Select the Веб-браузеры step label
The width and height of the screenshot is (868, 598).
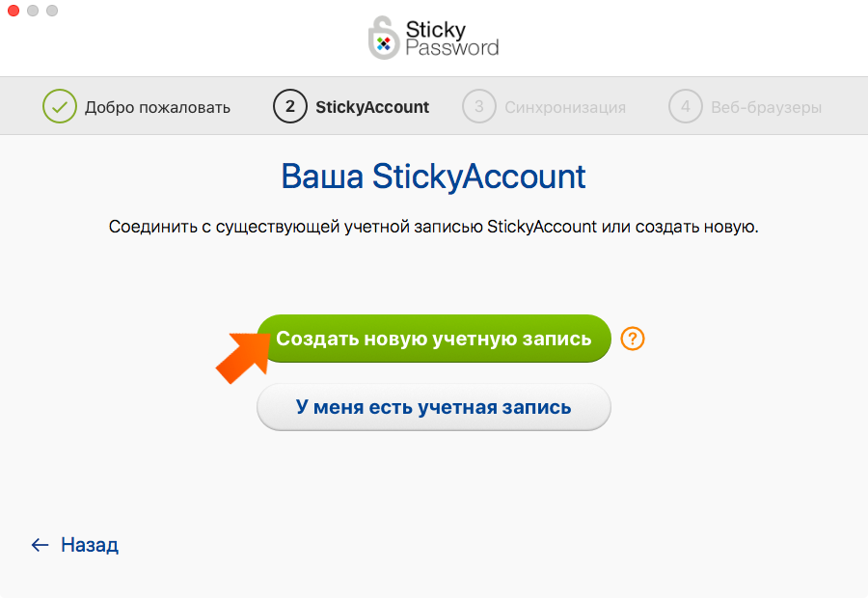[766, 107]
